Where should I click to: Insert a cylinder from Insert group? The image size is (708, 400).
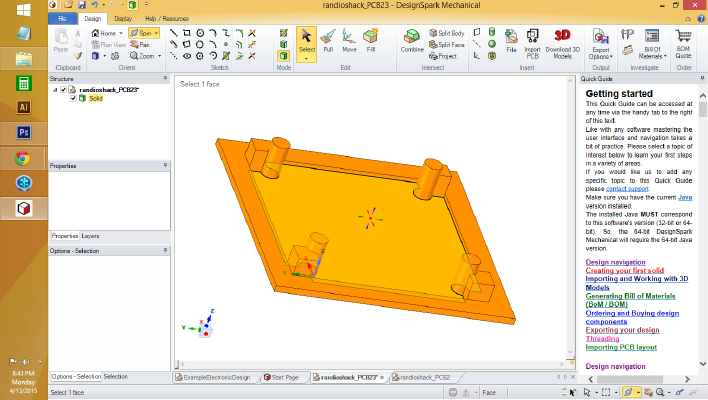click(492, 32)
